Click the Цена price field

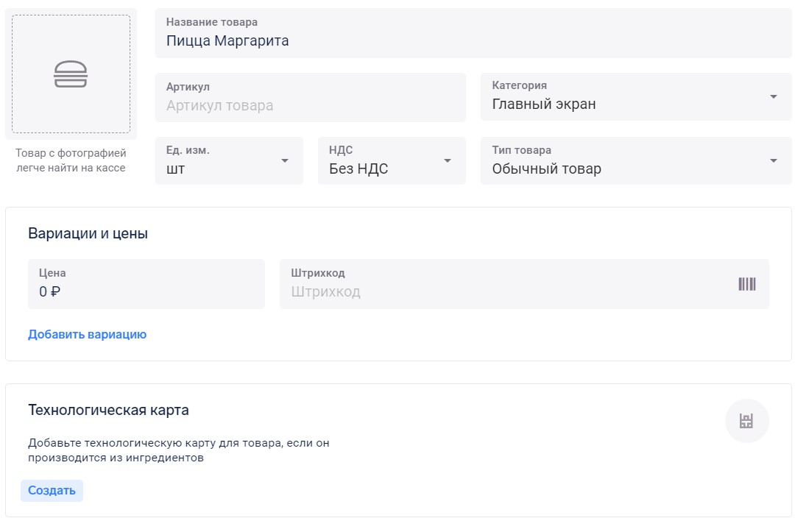pyautogui.click(x=146, y=284)
